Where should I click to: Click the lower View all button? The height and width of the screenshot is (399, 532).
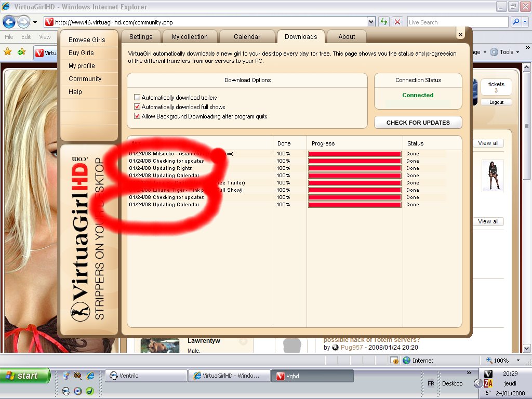pos(488,221)
